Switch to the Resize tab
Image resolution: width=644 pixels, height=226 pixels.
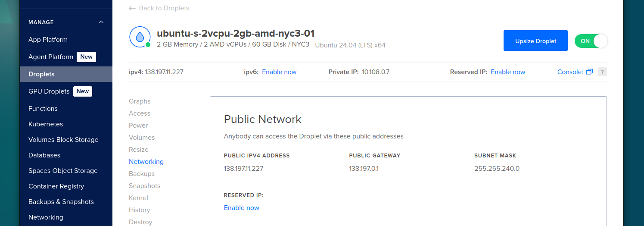[x=139, y=150]
